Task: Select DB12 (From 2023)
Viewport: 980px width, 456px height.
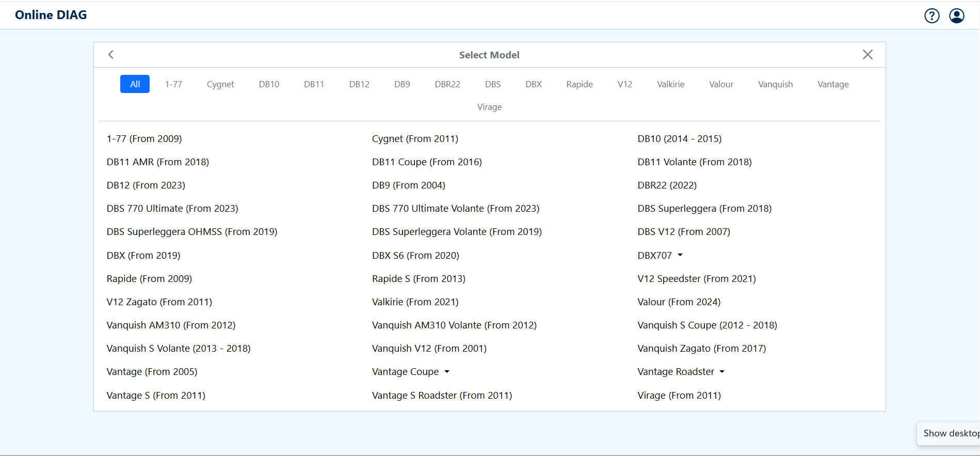Action: [x=146, y=185]
